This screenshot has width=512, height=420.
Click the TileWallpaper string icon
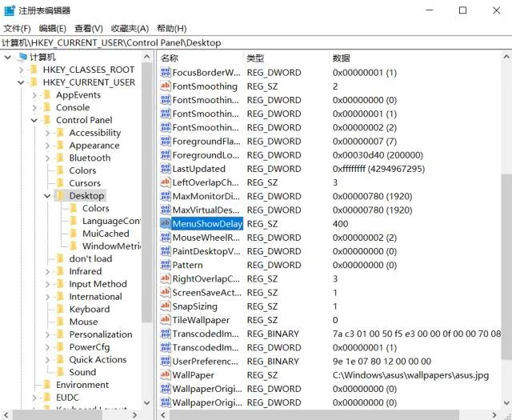pos(166,320)
